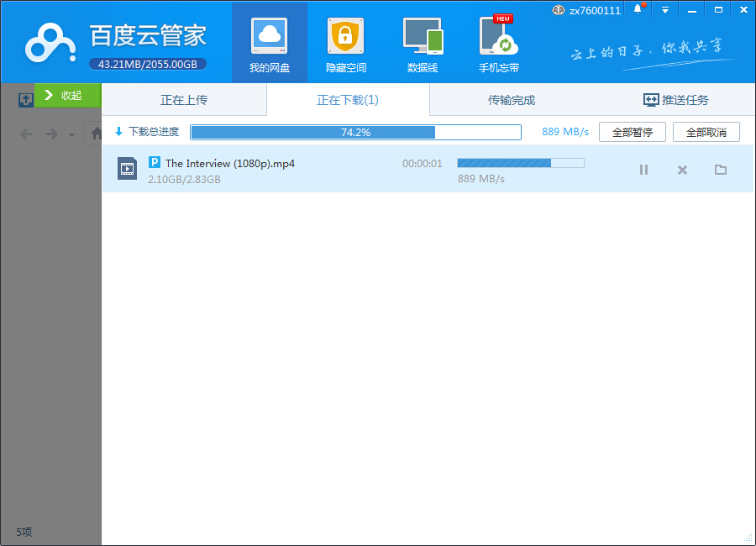
Task: Click the Baidu Cloud logo
Action: [x=50, y=44]
